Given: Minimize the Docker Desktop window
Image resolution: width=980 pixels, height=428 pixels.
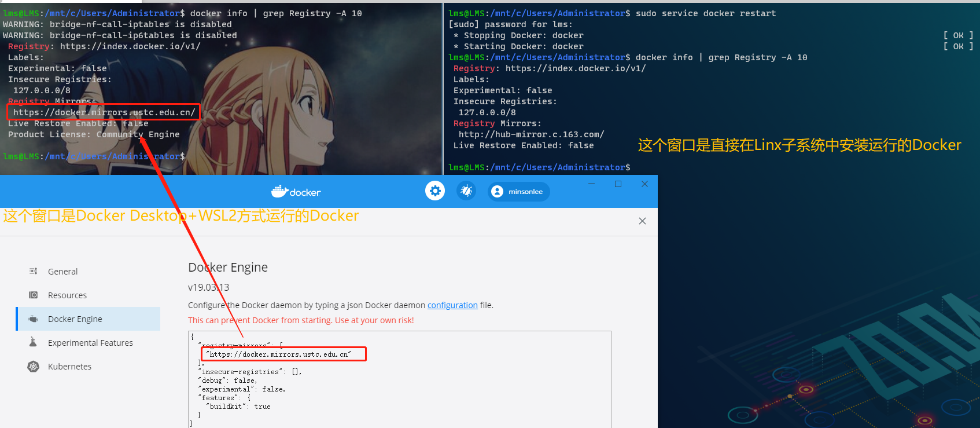Looking at the screenshot, I should 591,184.
